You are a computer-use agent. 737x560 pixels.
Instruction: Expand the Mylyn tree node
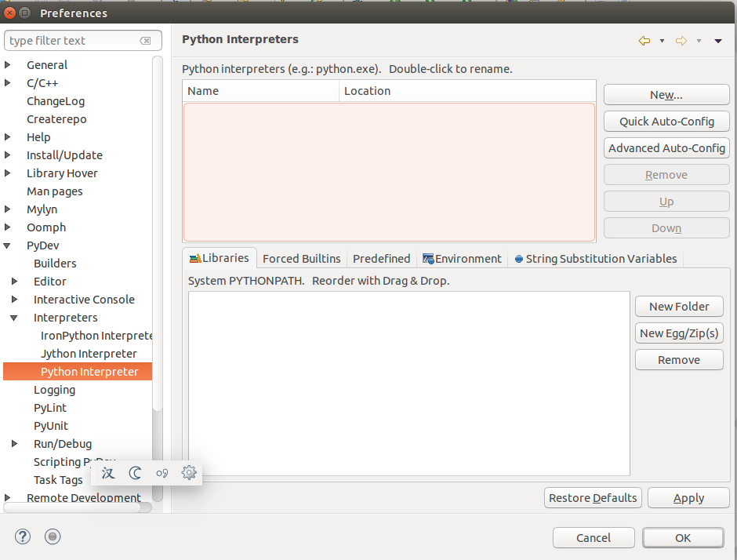[x=7, y=209]
